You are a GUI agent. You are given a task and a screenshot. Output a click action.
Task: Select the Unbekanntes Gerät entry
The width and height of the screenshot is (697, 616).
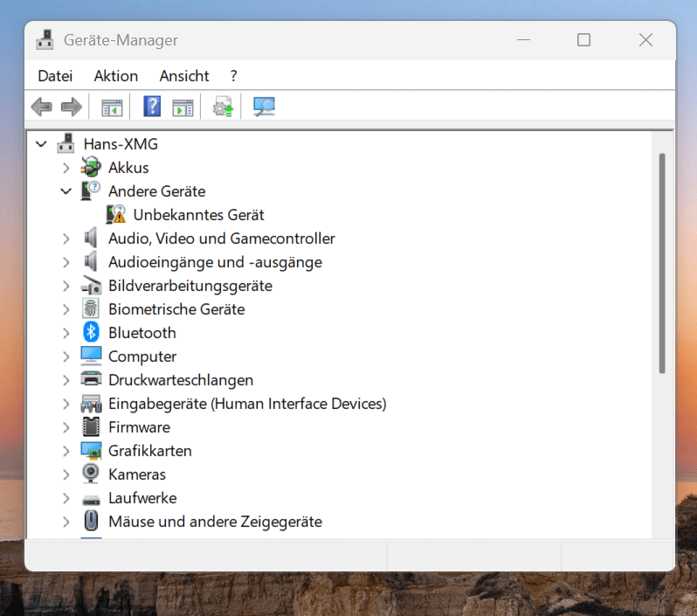point(198,215)
